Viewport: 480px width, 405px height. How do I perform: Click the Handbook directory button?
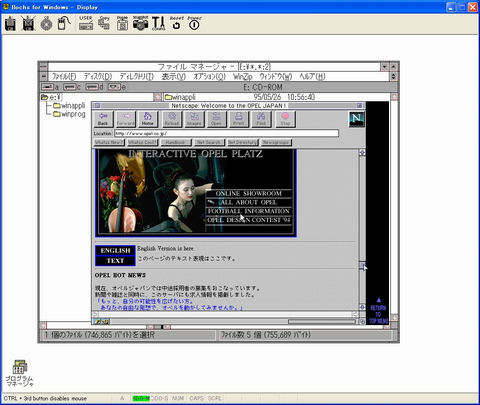tap(176, 142)
